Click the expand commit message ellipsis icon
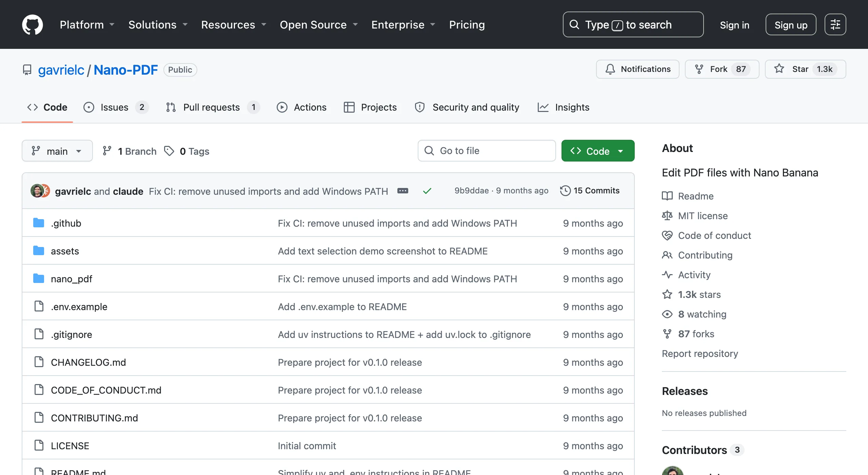 pyautogui.click(x=403, y=191)
